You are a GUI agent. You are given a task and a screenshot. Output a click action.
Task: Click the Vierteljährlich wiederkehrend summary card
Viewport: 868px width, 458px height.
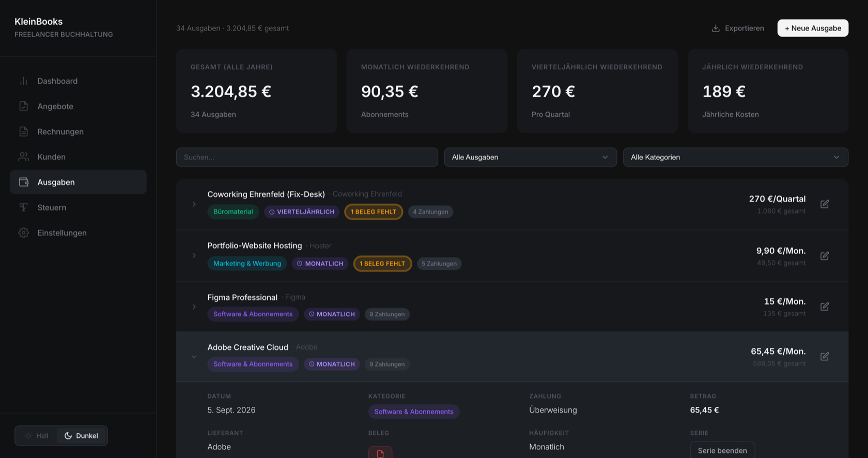pyautogui.click(x=597, y=91)
